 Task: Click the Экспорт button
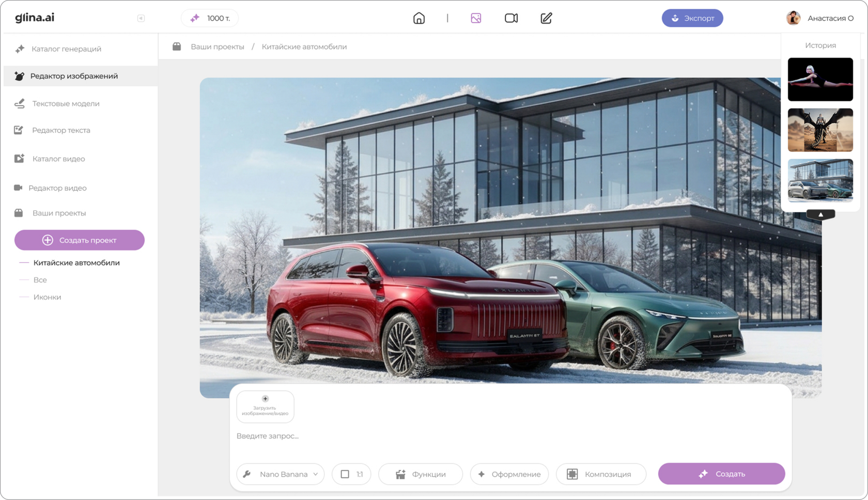pos(692,18)
